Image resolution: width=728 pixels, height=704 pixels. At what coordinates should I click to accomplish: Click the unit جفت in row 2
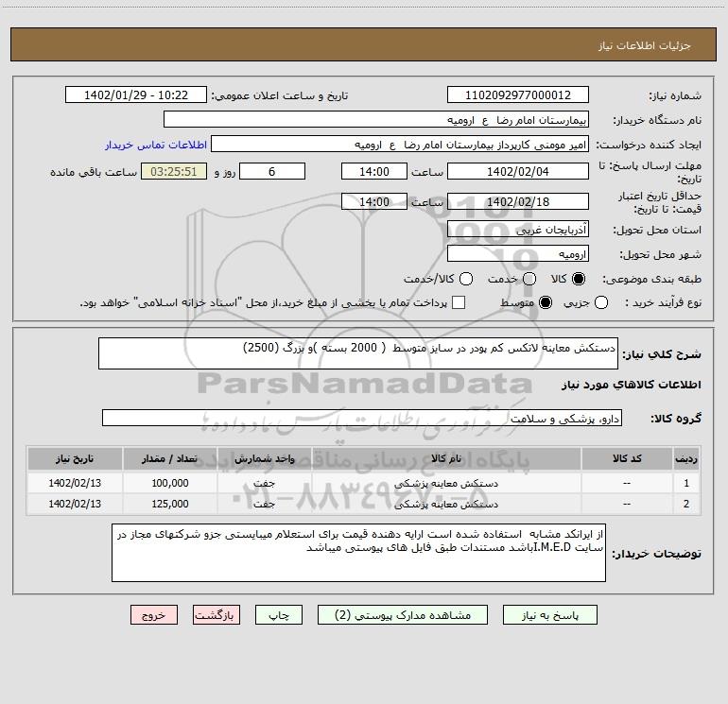(264, 504)
